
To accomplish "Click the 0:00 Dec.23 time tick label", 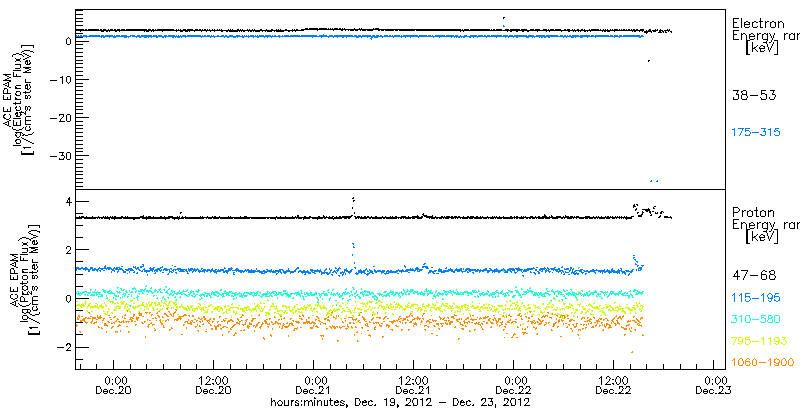I will pos(714,386).
